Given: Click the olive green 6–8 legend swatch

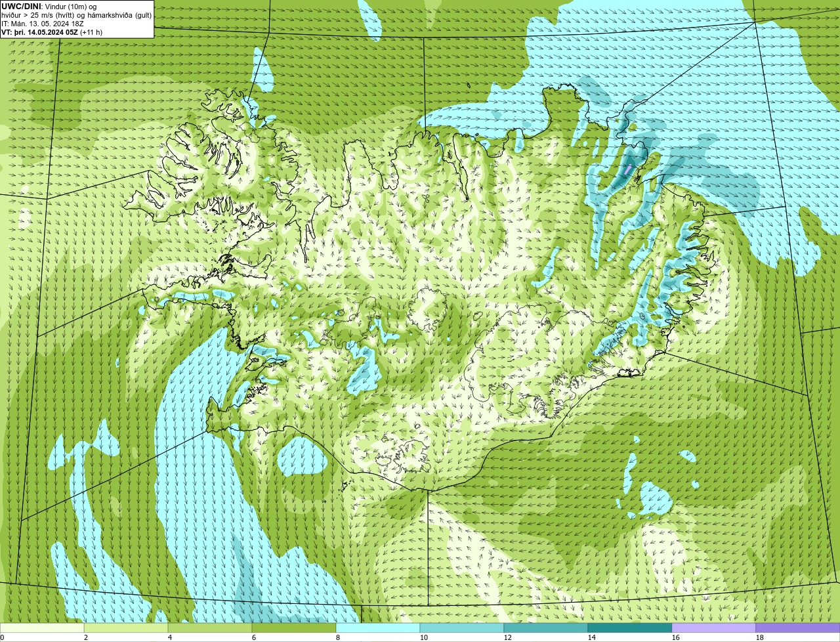Looking at the screenshot, I should coord(294,628).
